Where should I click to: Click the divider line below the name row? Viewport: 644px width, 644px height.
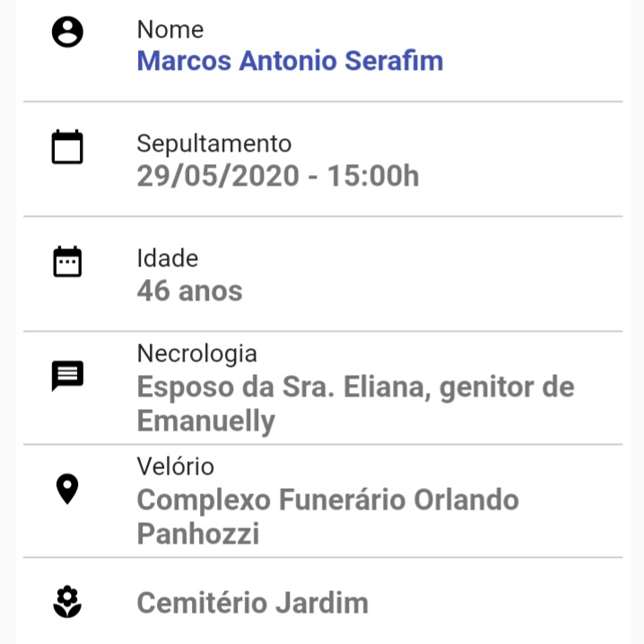point(323,101)
